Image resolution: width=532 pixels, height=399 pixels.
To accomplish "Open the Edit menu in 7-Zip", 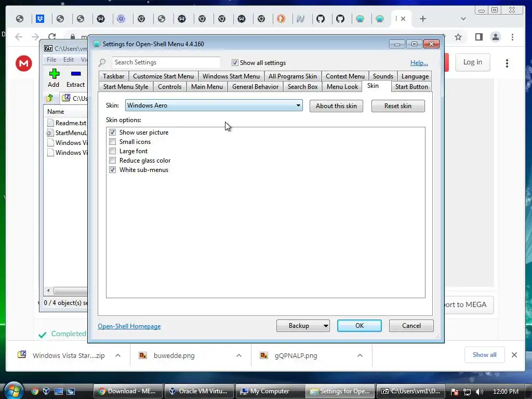I will click(68, 60).
